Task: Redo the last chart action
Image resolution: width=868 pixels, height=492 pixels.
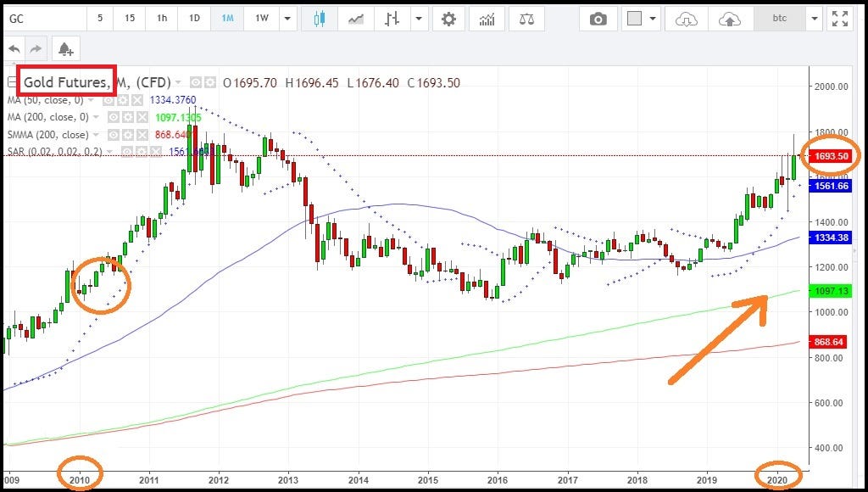Action: tap(36, 49)
